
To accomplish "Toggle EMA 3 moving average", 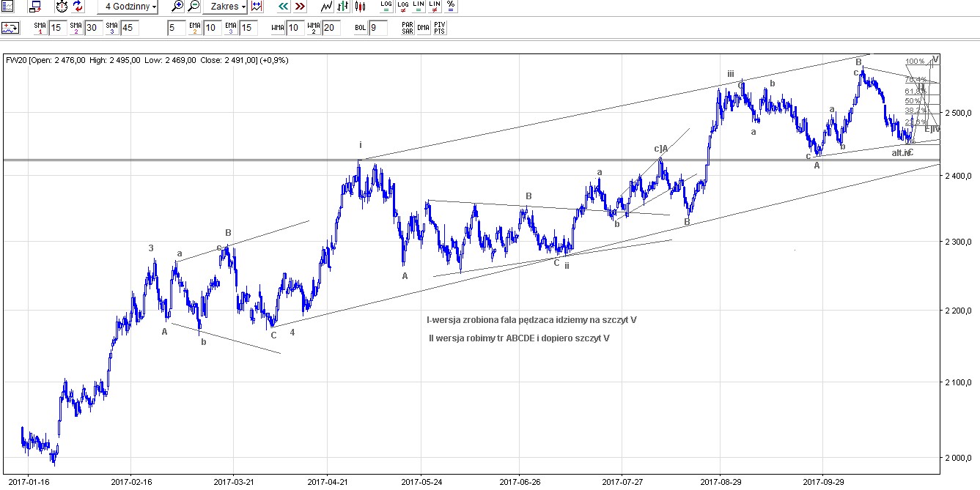I will click(x=231, y=28).
